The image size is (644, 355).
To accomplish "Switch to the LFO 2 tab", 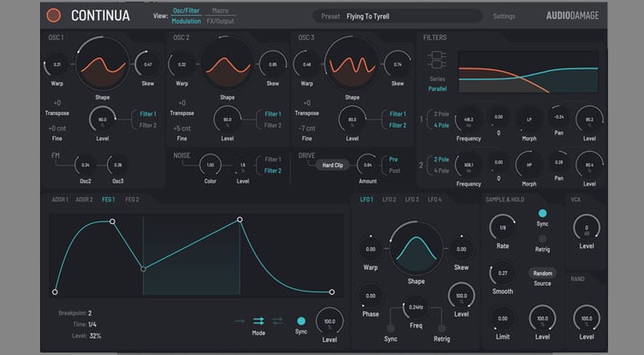I will tap(389, 200).
